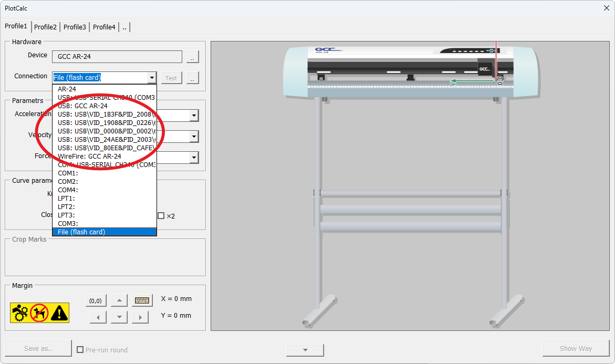Open the Acceleration dropdown arrow
This screenshot has height=364, width=615.
pos(194,116)
